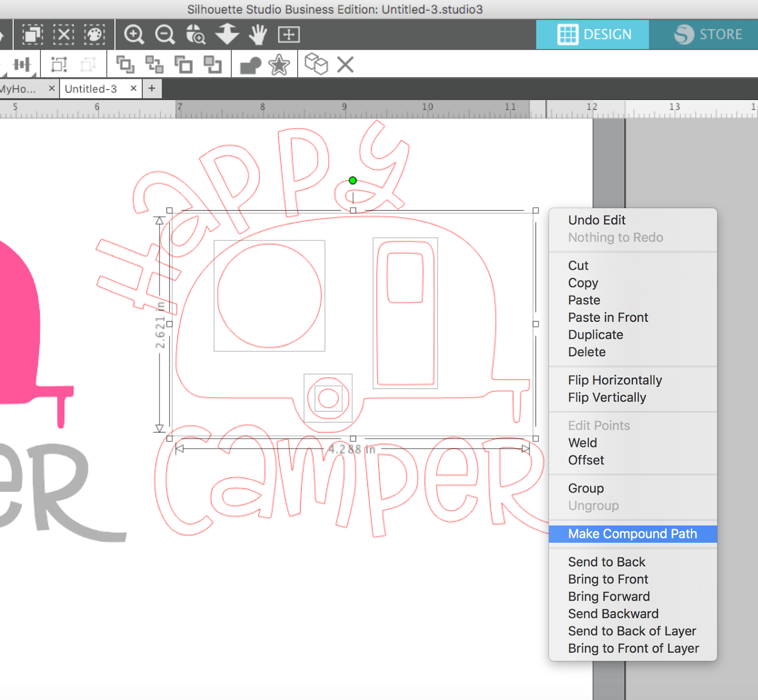Click the camper's wheel shape

coord(328,398)
